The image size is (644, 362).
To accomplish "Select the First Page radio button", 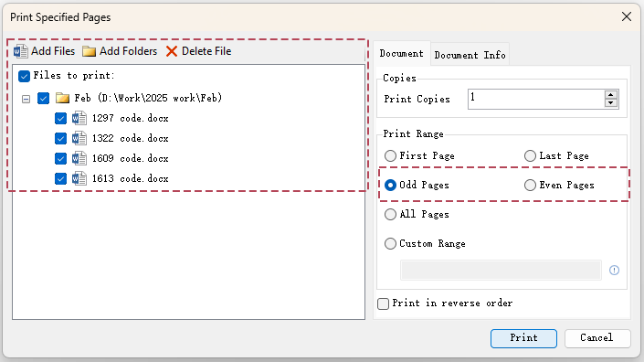I will [390, 155].
